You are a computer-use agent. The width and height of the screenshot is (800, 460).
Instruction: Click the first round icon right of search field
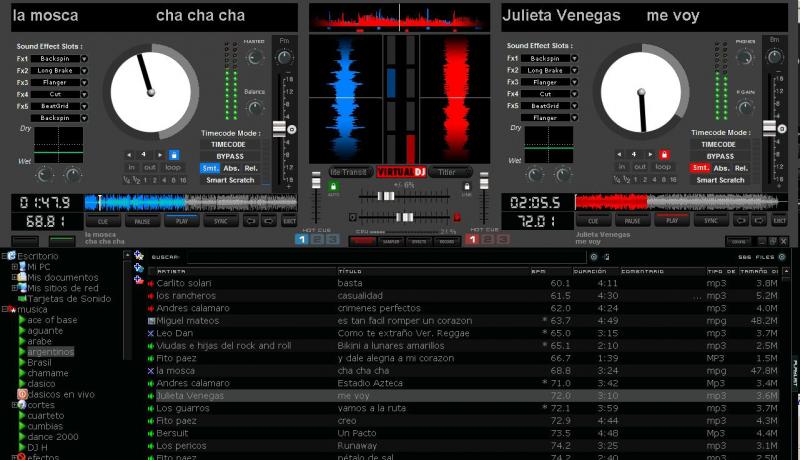pos(594,257)
